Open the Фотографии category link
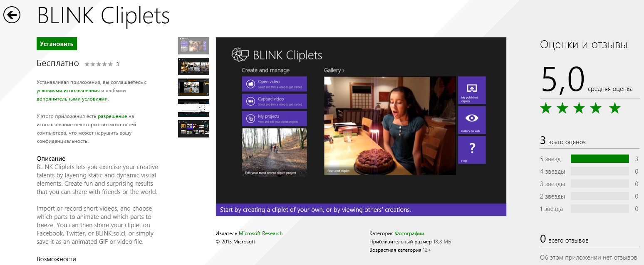Image resolution: width=644 pixels, height=265 pixels. pos(409,233)
